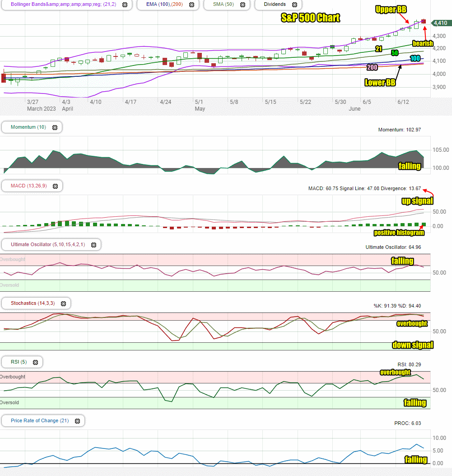Click the 3/27 date axis label
Screen dimensions: 452x476
pos(33,102)
